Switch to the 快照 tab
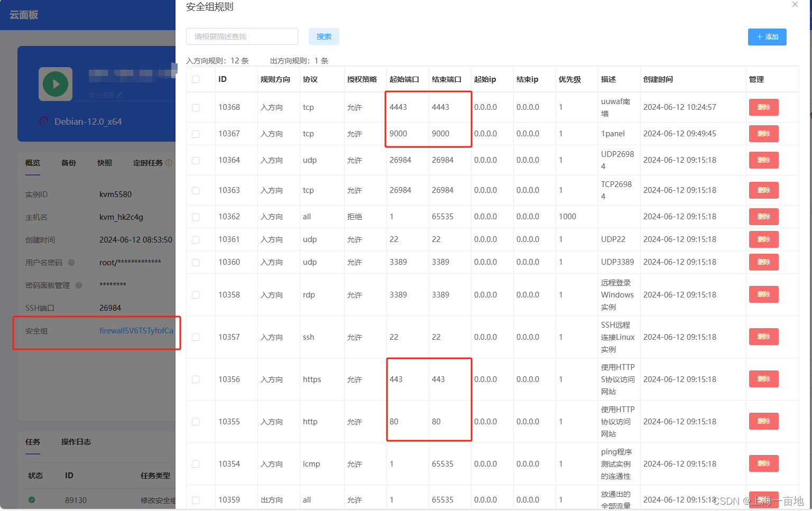The height and width of the screenshot is (511, 812). (105, 163)
